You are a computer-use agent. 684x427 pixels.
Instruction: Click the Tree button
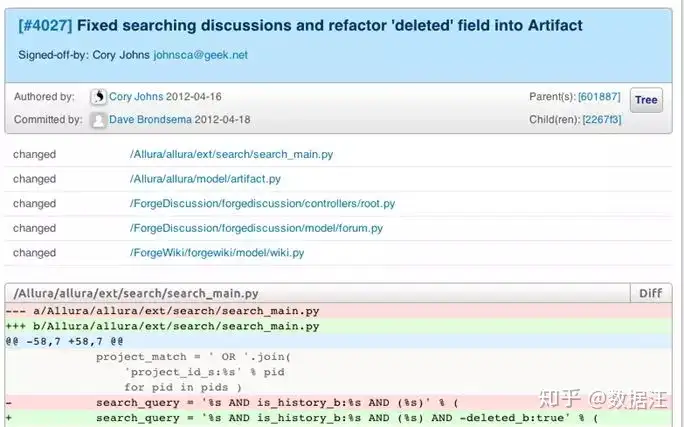[646, 100]
